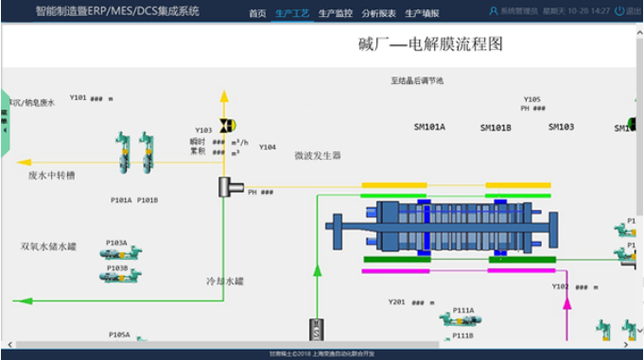
Task: Click the 系统管理员 user name
Action: tap(519, 11)
